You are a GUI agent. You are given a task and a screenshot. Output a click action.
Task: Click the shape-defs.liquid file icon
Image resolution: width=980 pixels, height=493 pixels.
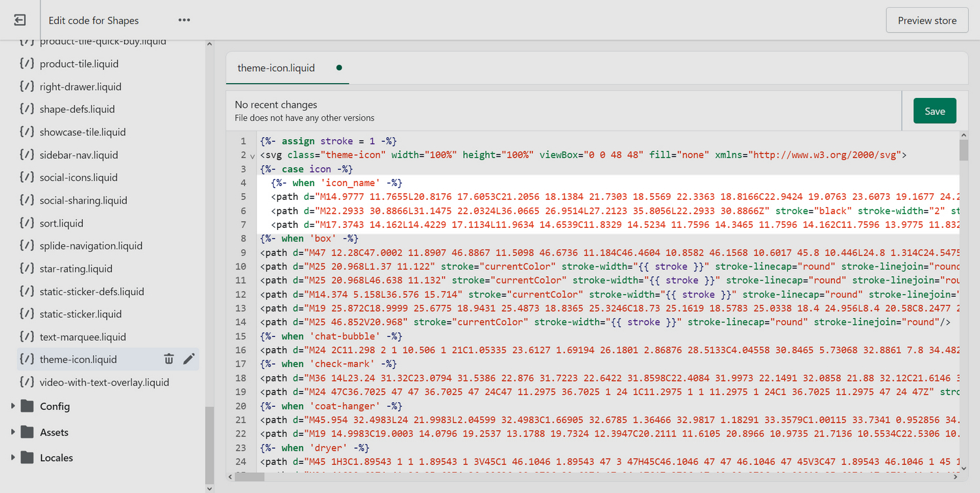[26, 109]
